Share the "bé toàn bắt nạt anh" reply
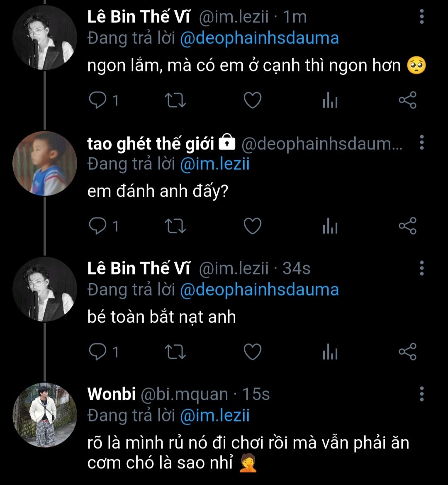 [407, 352]
